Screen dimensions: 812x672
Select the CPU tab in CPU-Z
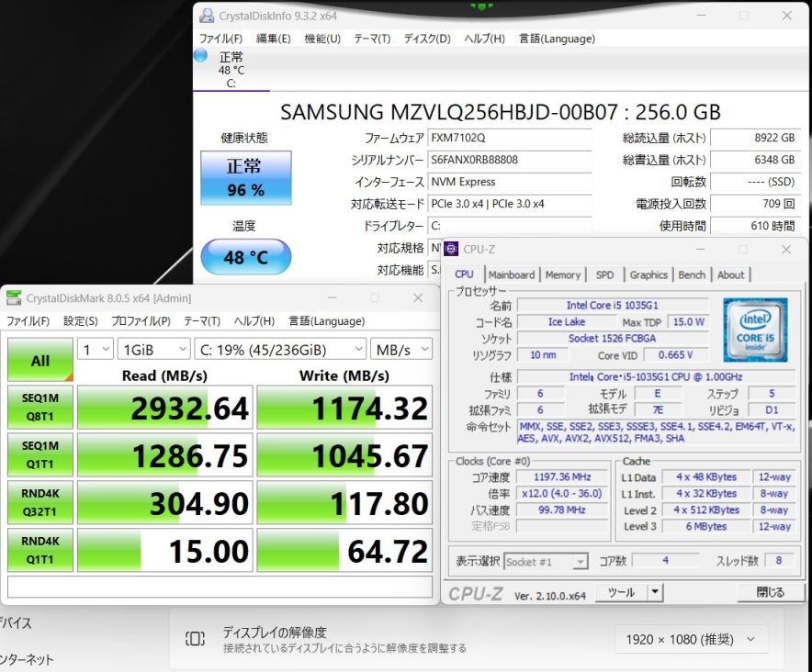[x=464, y=274]
